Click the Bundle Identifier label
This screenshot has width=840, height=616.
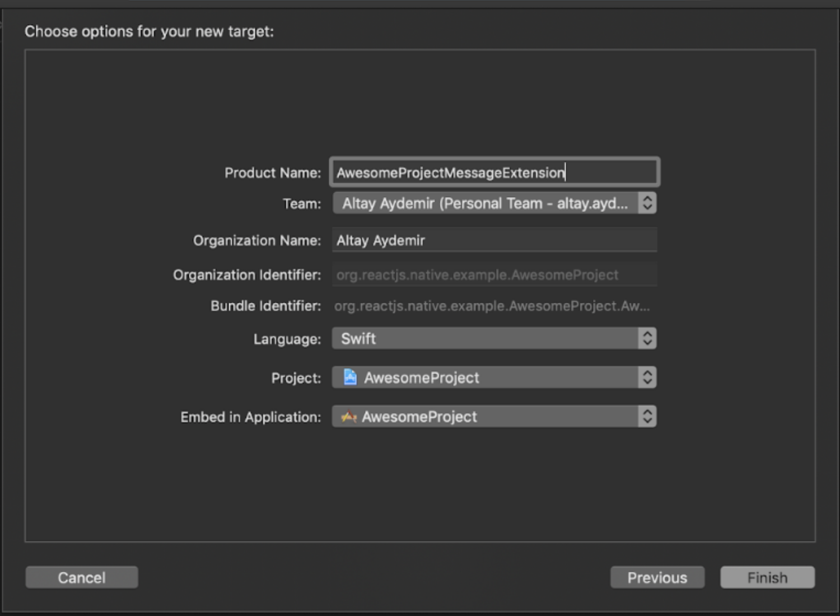[x=266, y=306]
